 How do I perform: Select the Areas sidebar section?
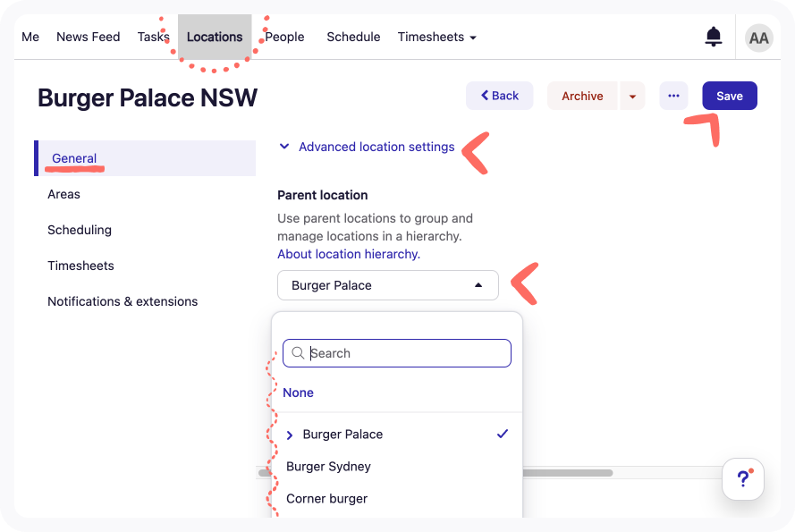[x=63, y=194]
